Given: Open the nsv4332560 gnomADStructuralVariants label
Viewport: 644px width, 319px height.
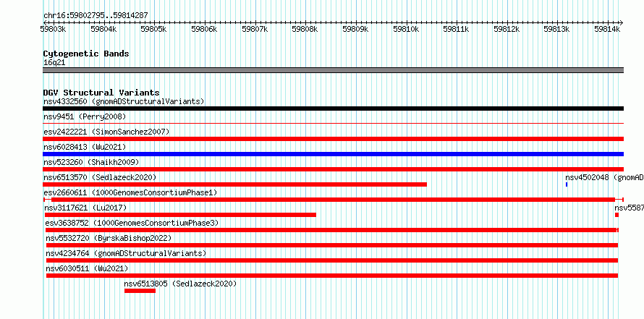Looking at the screenshot, I should (124, 101).
